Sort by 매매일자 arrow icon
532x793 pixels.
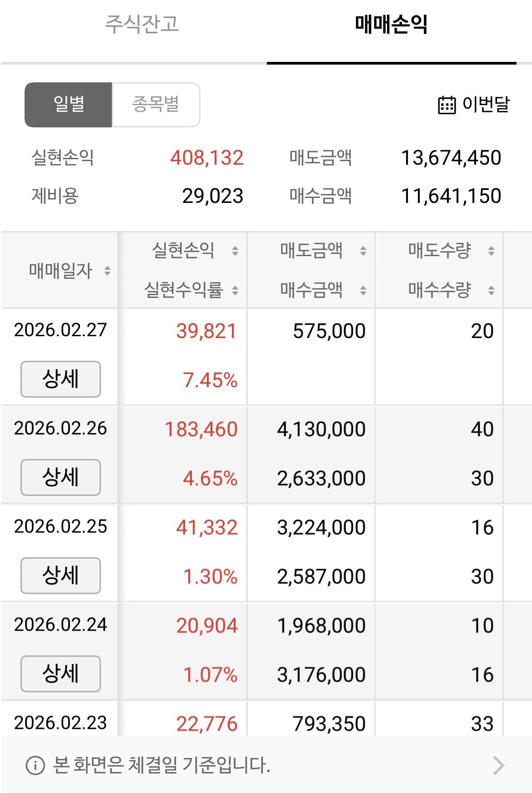tap(107, 271)
